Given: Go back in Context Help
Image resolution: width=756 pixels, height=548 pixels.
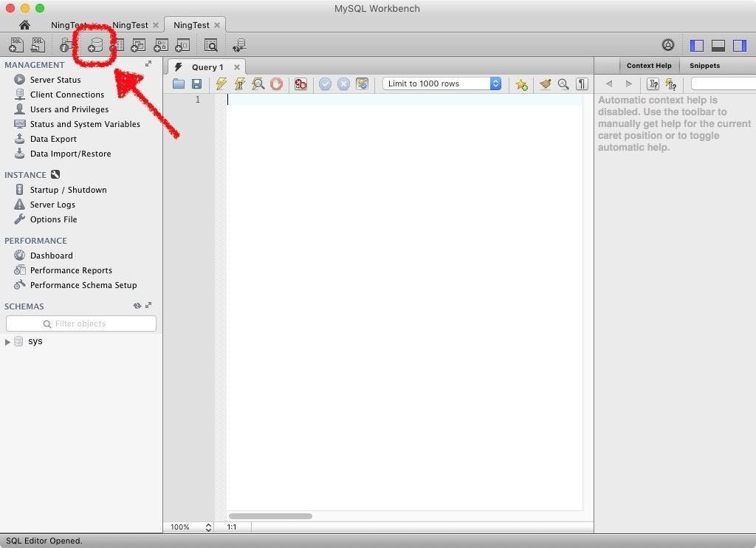Looking at the screenshot, I should [609, 83].
